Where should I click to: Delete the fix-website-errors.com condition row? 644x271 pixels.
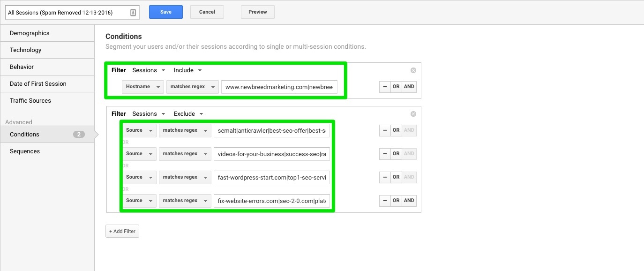click(384, 201)
